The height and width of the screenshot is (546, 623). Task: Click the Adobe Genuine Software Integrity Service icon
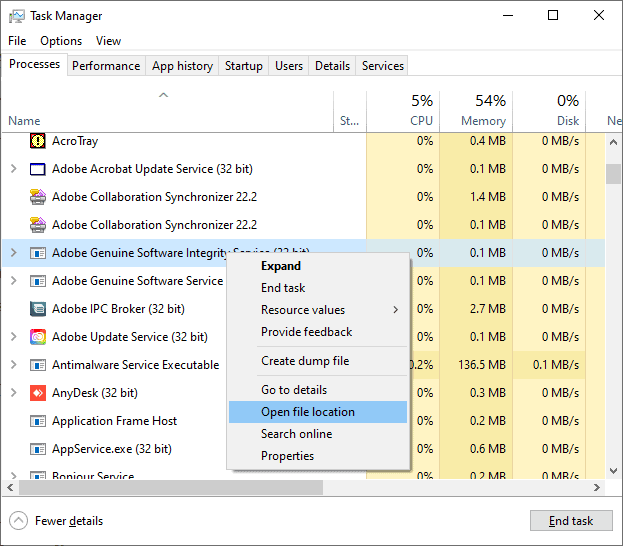point(38,253)
